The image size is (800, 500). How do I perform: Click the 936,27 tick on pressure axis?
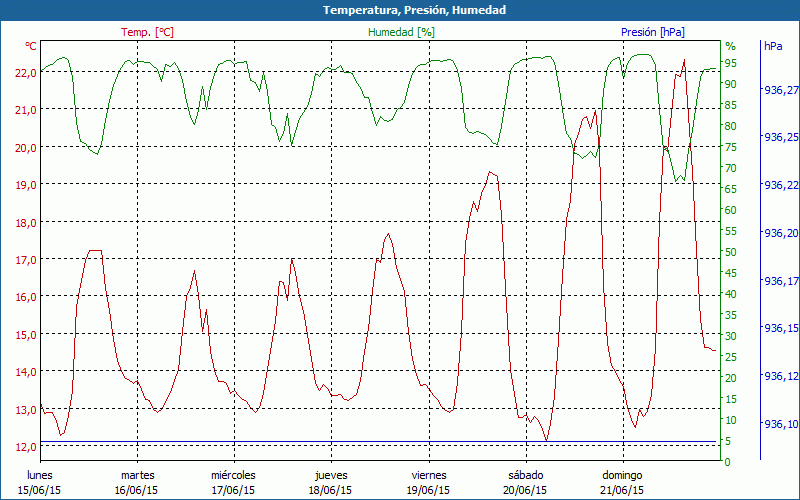[779, 90]
